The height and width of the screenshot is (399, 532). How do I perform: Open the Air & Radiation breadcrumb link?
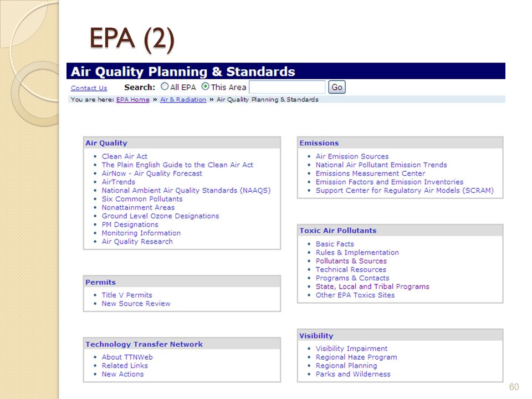(x=183, y=100)
